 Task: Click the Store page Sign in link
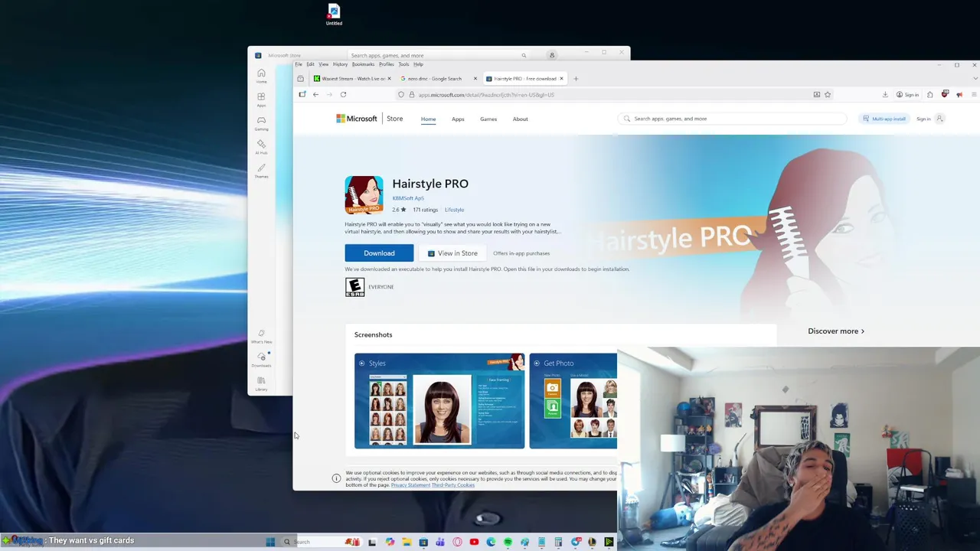click(x=923, y=119)
